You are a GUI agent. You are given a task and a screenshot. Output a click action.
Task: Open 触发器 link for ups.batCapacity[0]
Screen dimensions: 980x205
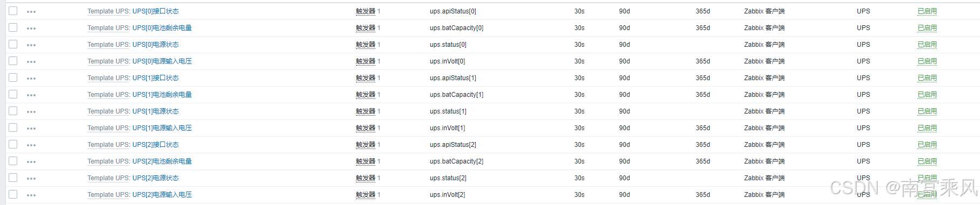366,28
